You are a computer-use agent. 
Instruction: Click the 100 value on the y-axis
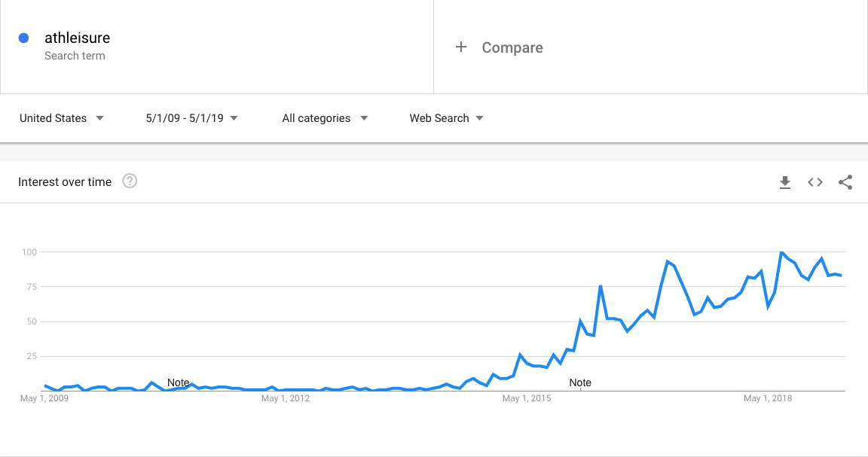click(x=29, y=251)
